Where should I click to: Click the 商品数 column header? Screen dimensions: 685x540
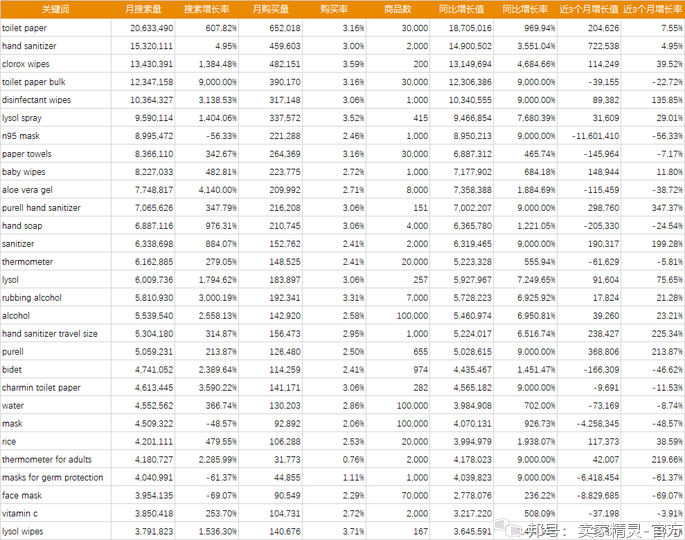pyautogui.click(x=398, y=9)
